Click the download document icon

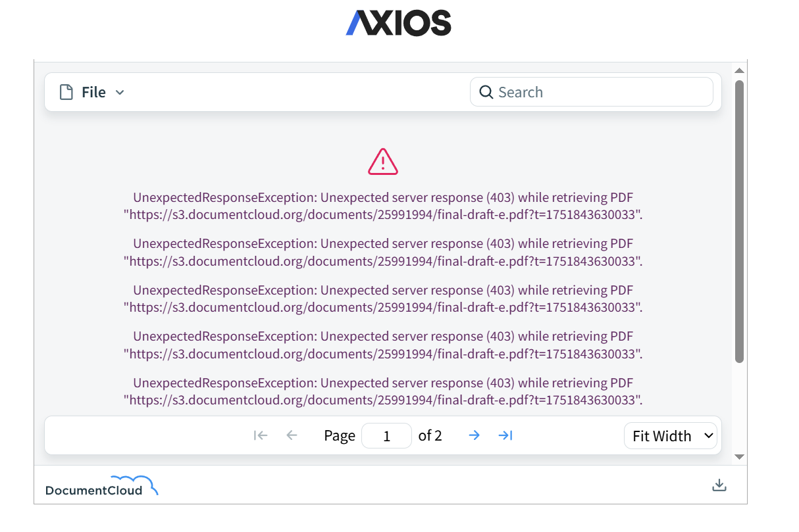(x=719, y=485)
